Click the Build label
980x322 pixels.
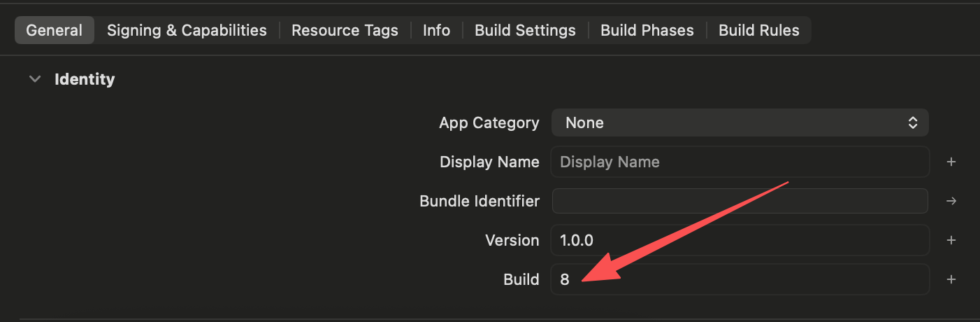click(521, 279)
